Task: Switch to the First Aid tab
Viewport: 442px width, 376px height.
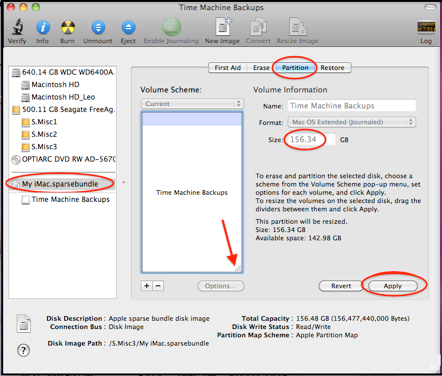Action: tap(227, 68)
